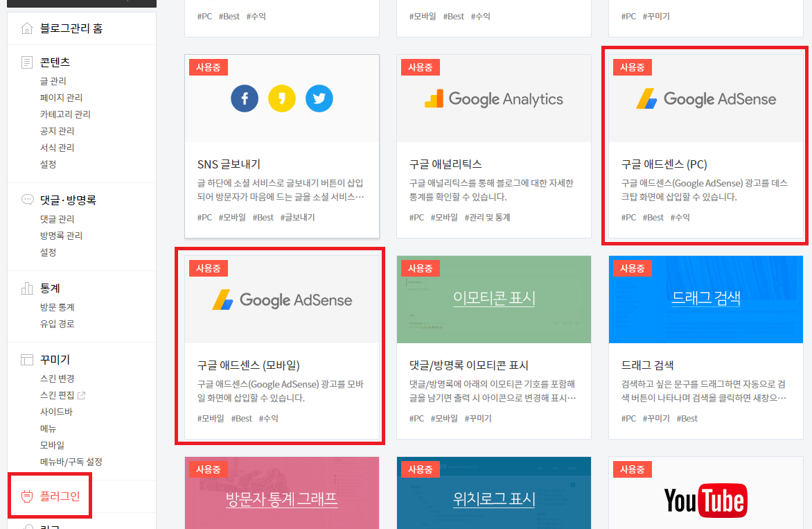812x529 pixels.
Task: Open 메뉴바/구독 설정
Action: (x=71, y=461)
